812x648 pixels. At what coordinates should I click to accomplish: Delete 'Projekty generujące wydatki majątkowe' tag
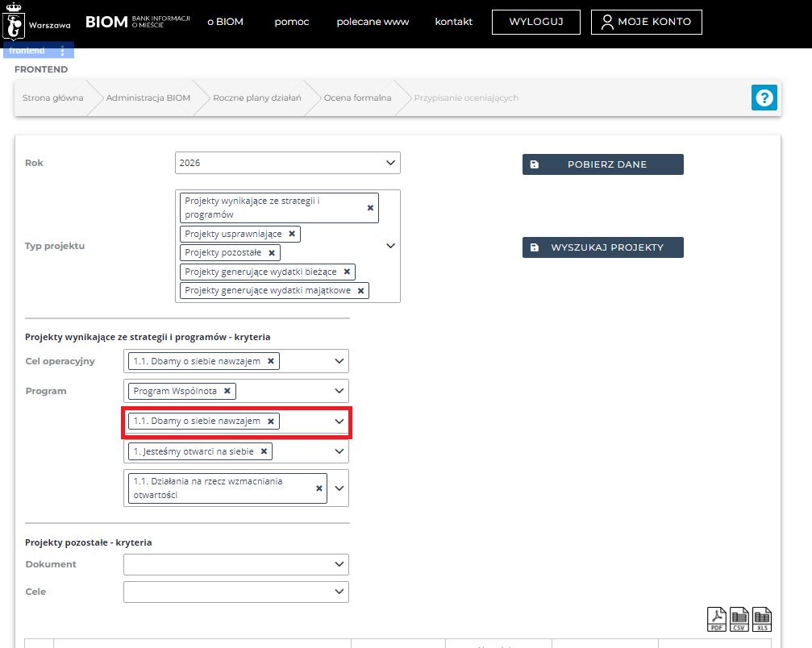pyautogui.click(x=360, y=290)
